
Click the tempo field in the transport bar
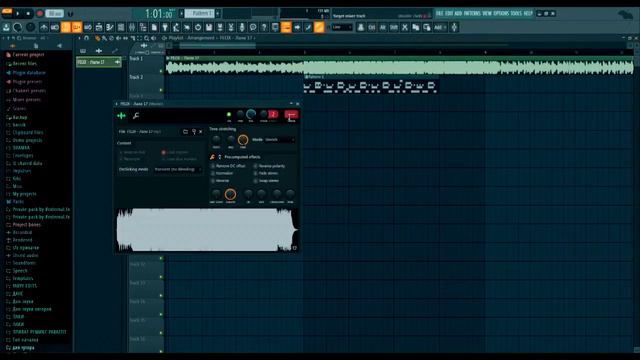click(x=54, y=13)
